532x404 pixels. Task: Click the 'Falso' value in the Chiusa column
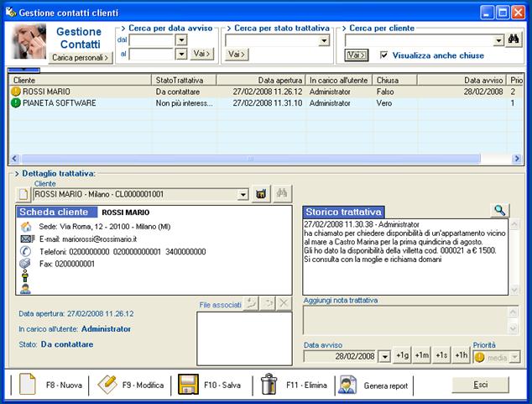pyautogui.click(x=385, y=92)
